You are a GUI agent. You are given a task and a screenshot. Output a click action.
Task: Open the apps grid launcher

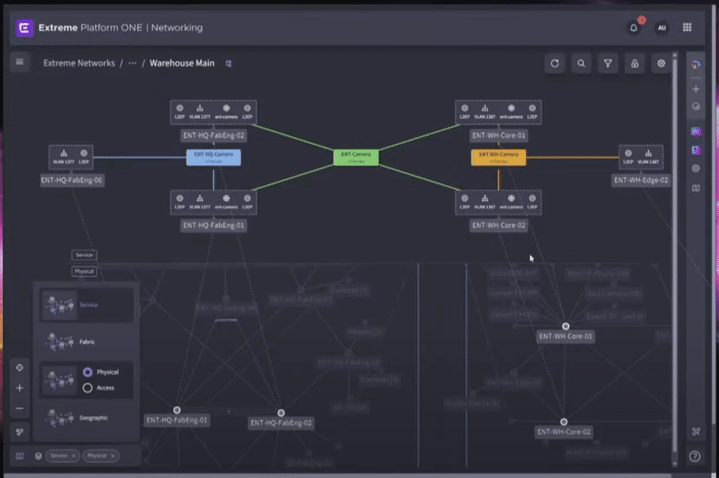point(687,28)
